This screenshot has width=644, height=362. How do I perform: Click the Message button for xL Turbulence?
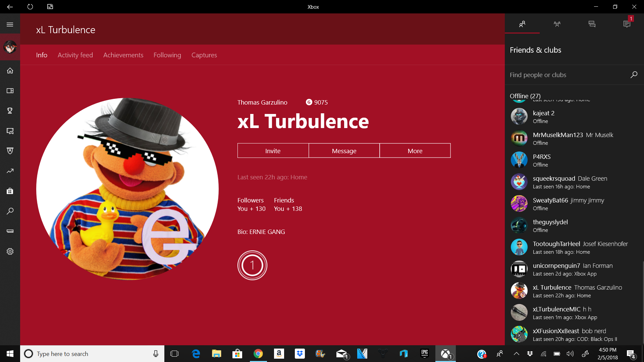tap(344, 151)
